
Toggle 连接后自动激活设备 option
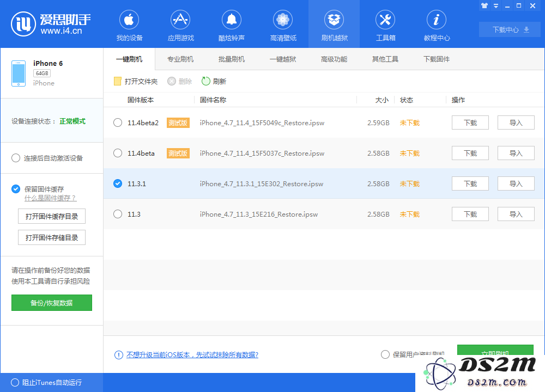coord(16,158)
